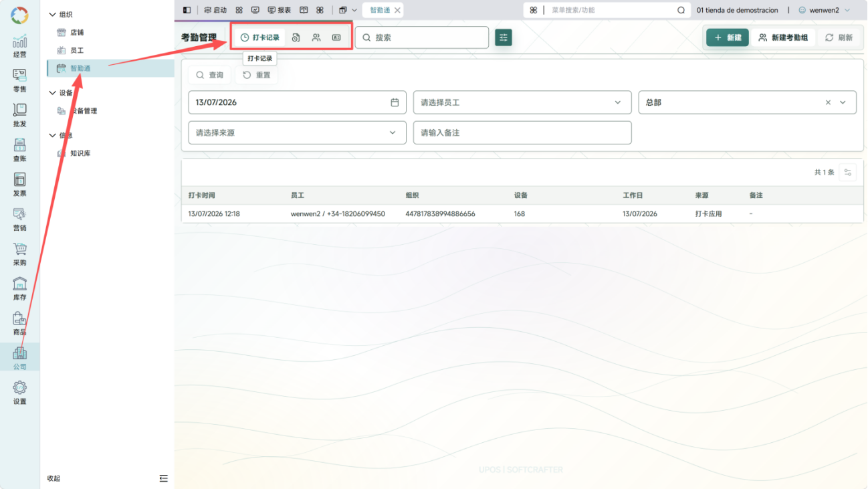The height and width of the screenshot is (489, 868).
Task: Open the column settings icon beside 共1条
Action: pyautogui.click(x=848, y=172)
